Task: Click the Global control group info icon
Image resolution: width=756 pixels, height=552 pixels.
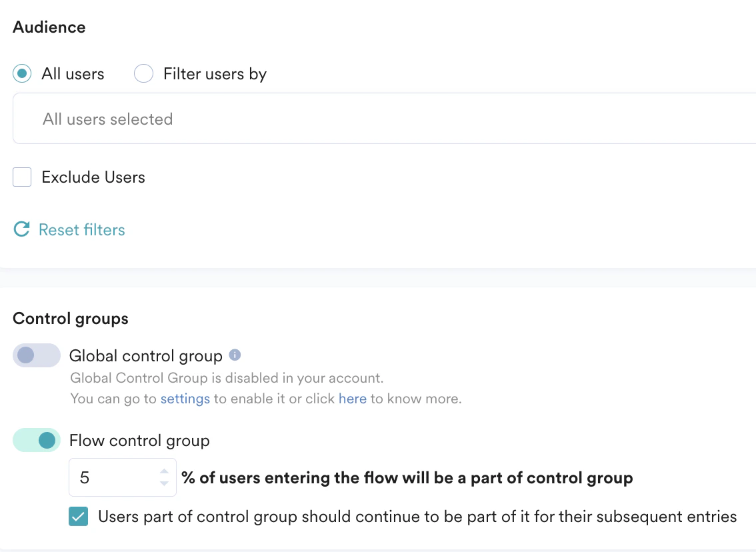Action: pyautogui.click(x=235, y=355)
